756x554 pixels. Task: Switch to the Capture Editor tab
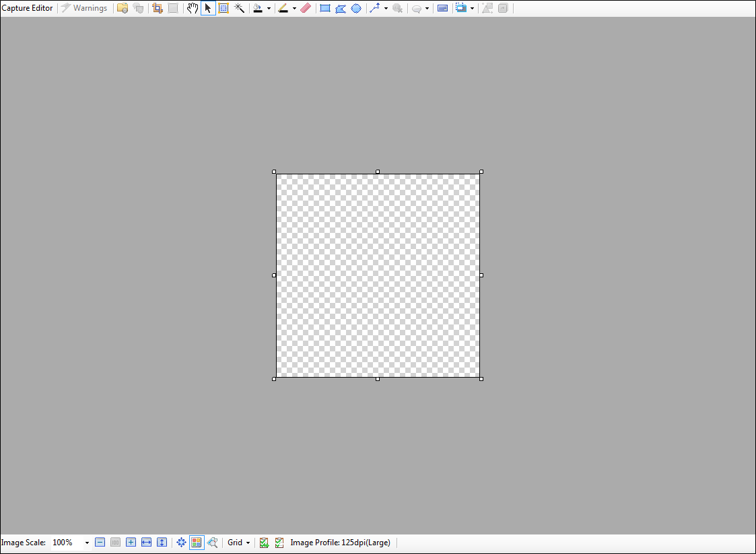click(x=27, y=7)
